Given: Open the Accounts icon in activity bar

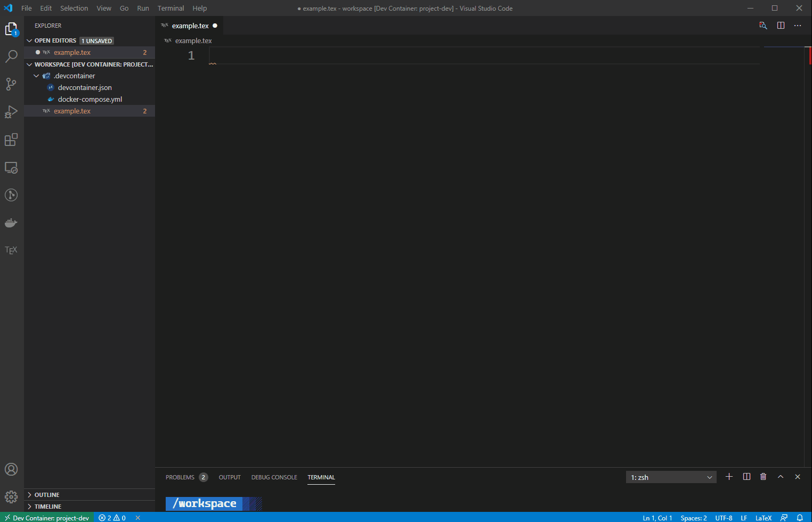Looking at the screenshot, I should pos(11,469).
